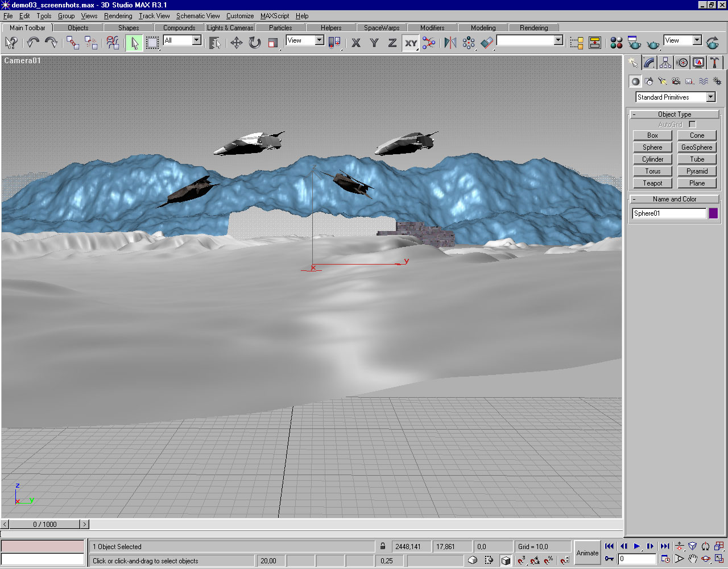The image size is (728, 569).
Task: Enable the AutoGrid checkbox
Action: tap(692, 124)
